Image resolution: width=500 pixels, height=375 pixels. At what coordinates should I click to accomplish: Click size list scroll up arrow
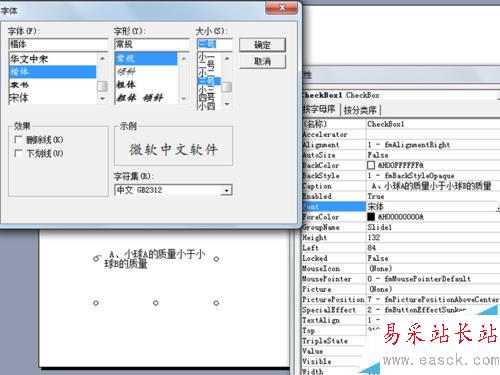(x=227, y=59)
